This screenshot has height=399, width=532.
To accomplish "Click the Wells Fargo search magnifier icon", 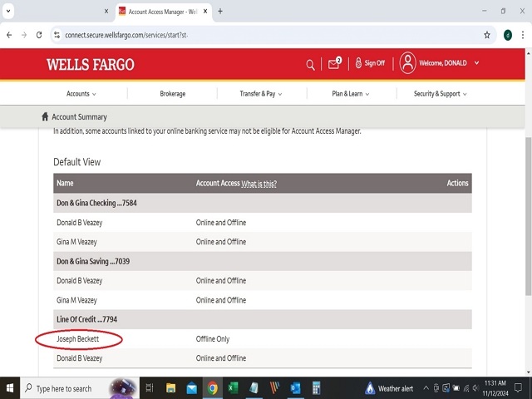I will pyautogui.click(x=310, y=65).
